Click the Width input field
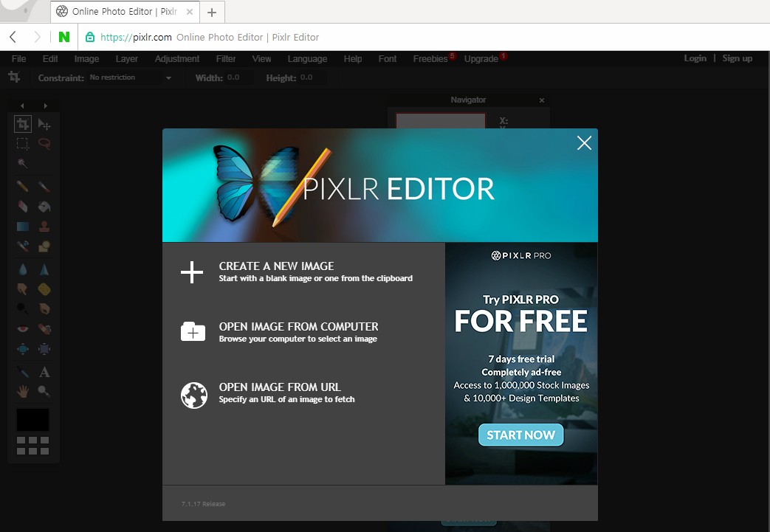The height and width of the screenshot is (532, 770). (238, 77)
